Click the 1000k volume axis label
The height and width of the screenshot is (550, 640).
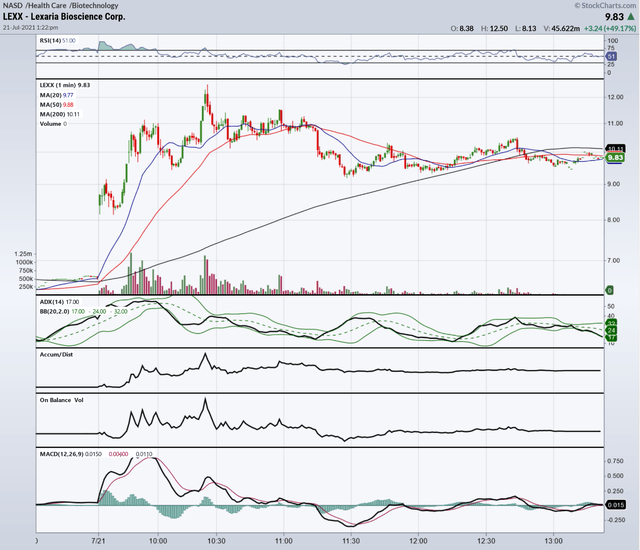point(24,262)
